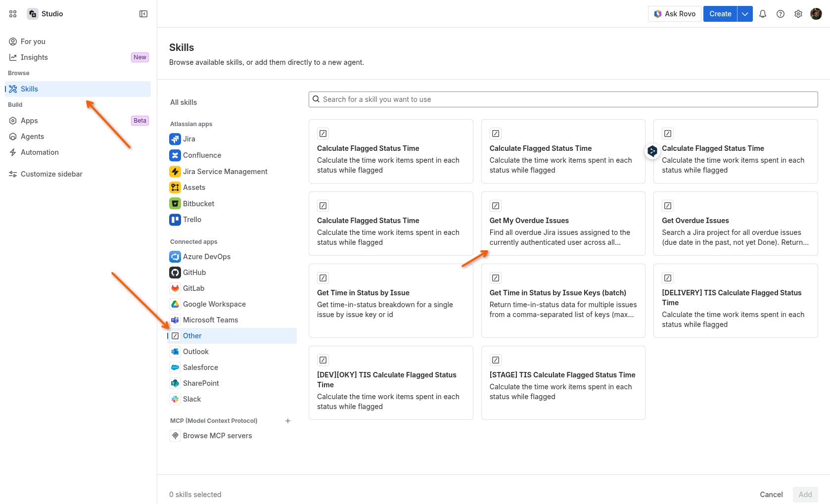The height and width of the screenshot is (504, 830).
Task: Click Customize sidebar
Action: click(x=78, y=174)
